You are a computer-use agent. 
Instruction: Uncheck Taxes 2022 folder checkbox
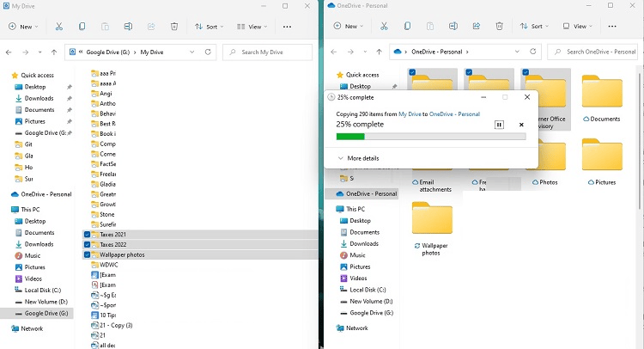87,245
